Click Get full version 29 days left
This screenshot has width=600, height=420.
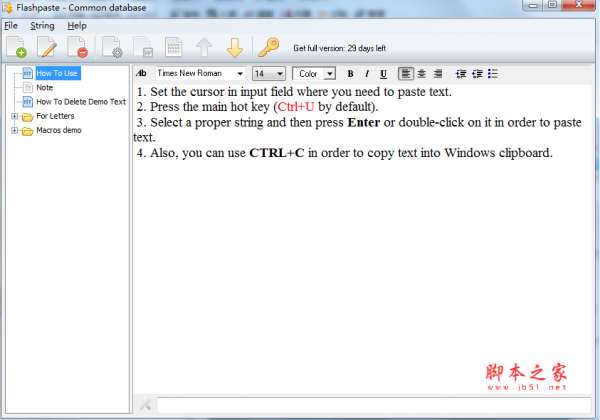click(339, 48)
